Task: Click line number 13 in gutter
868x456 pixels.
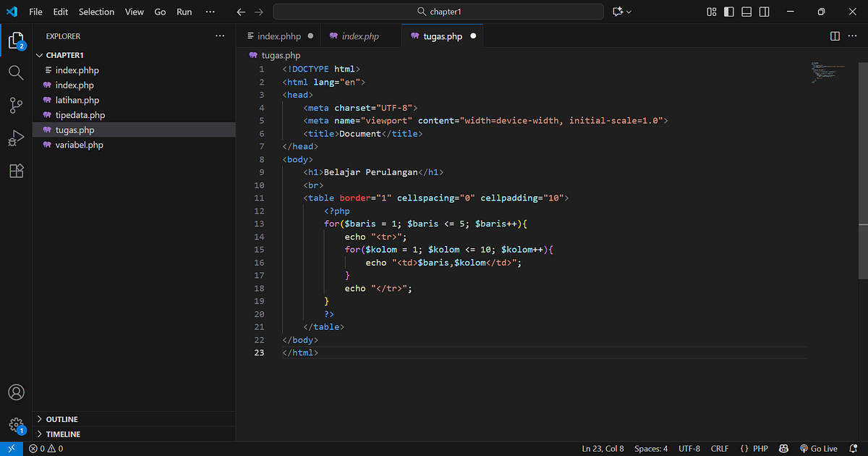Action: pyautogui.click(x=260, y=224)
